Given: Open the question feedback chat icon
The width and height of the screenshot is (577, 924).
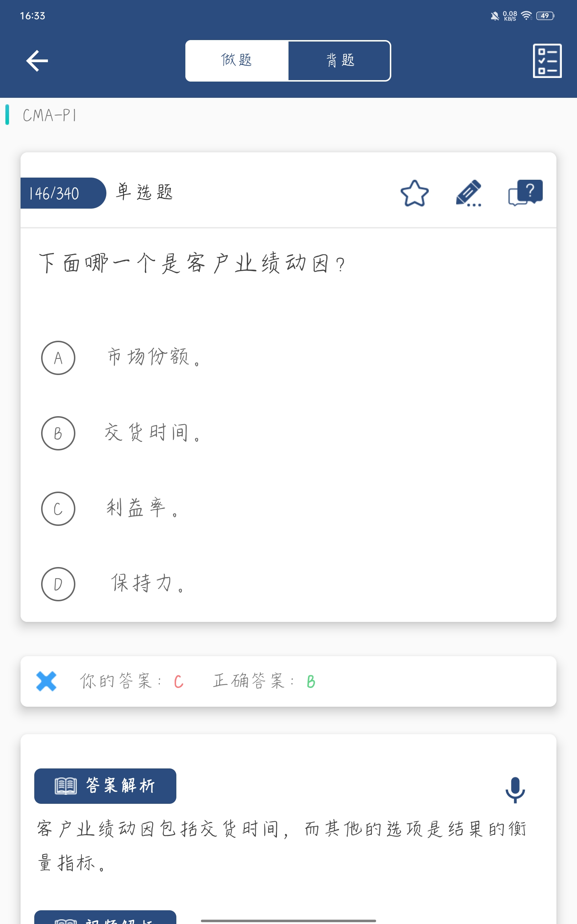Looking at the screenshot, I should click(525, 192).
